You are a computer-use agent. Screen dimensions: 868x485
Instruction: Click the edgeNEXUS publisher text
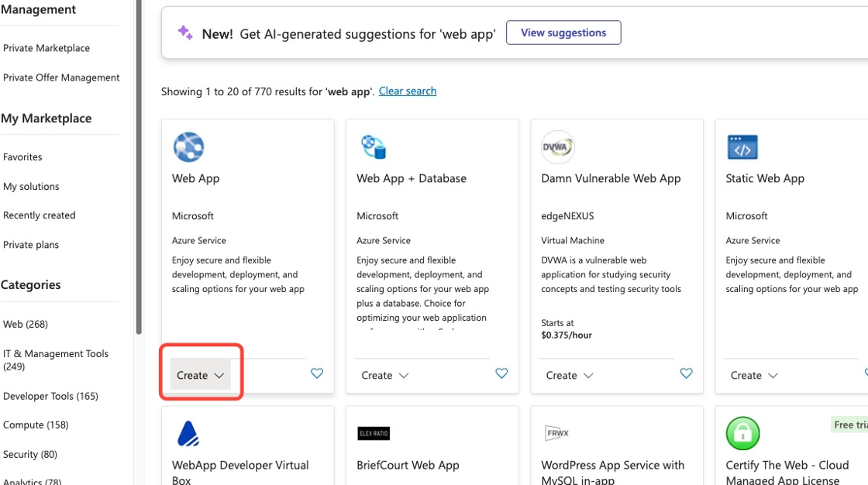click(x=567, y=216)
